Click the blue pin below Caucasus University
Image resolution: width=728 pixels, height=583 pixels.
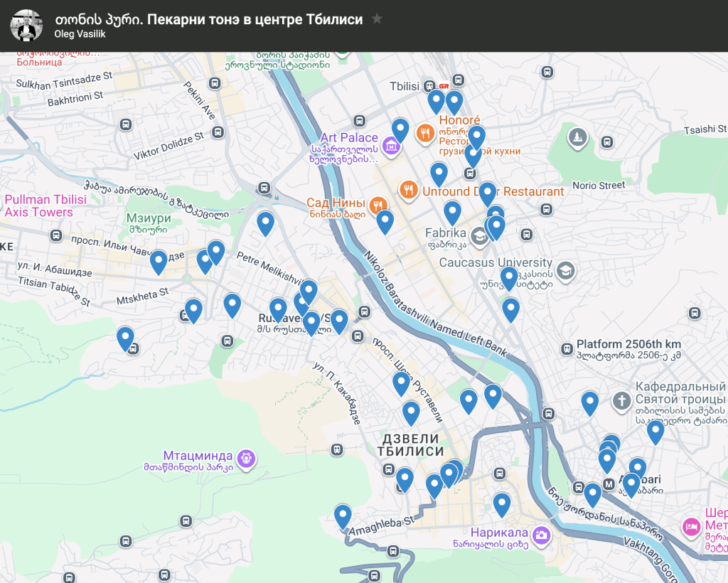coord(510,311)
